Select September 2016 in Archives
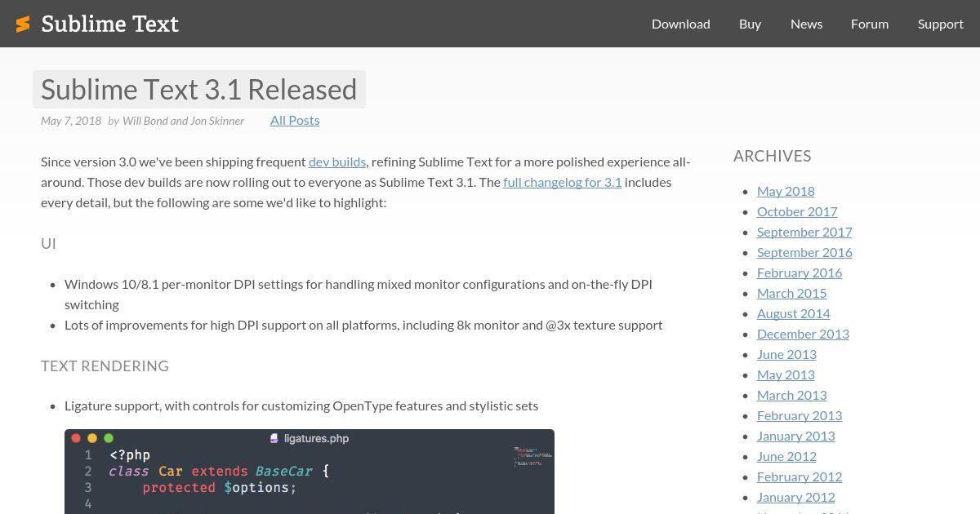This screenshot has height=514, width=980. (x=804, y=252)
